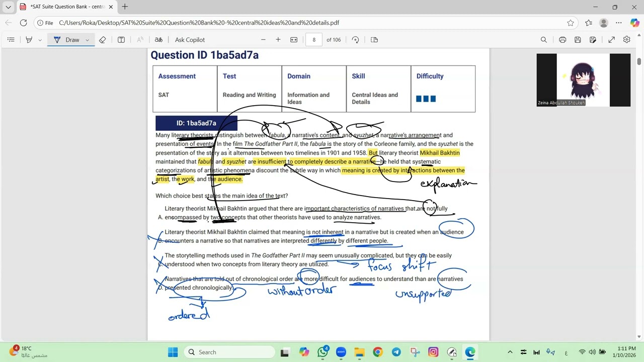Focus the page number field
Screen dimensions: 644x362
pos(314,40)
